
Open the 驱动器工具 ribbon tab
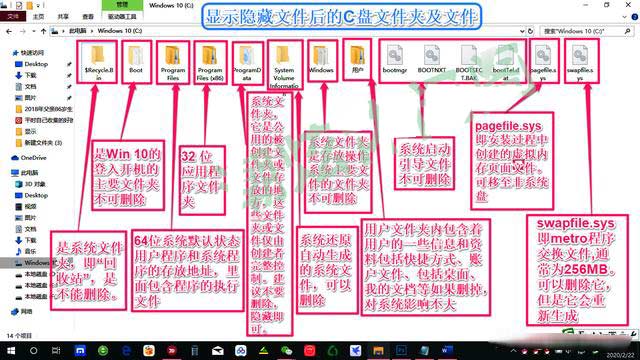[122, 17]
